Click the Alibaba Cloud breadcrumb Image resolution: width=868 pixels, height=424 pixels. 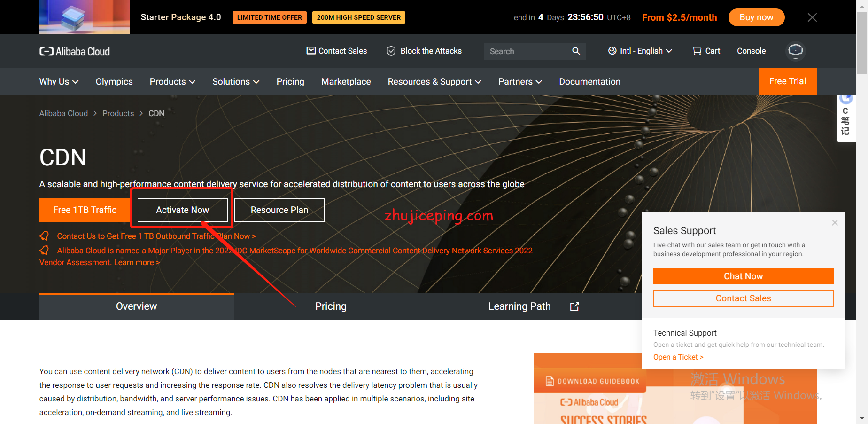tap(63, 113)
